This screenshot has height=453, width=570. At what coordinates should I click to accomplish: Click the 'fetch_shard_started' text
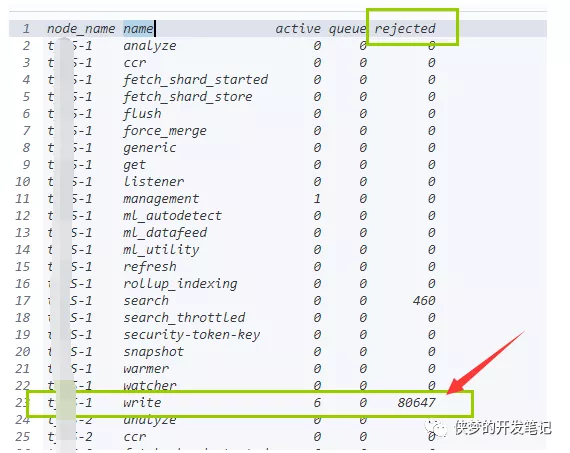(196, 80)
